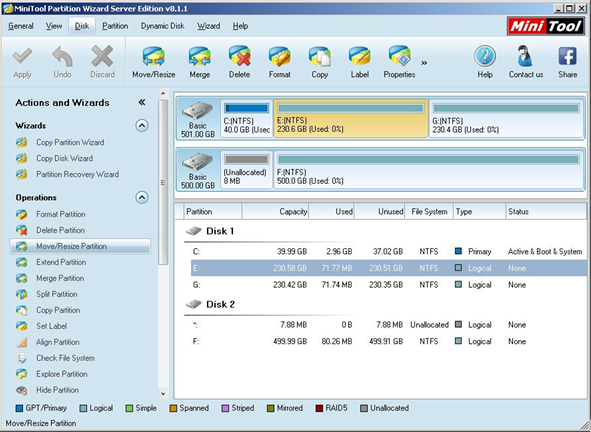Viewport: 591px width, 432px height.
Task: Select Move/Resize Partition in sidebar
Action: (80, 246)
